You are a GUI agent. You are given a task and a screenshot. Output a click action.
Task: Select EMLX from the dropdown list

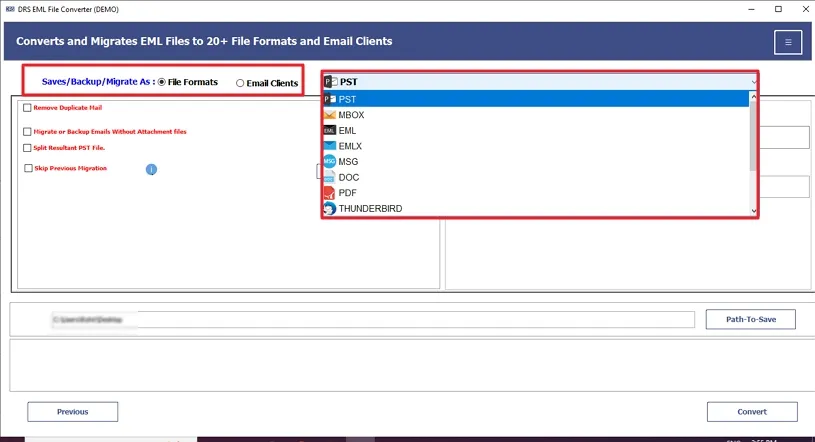click(536, 146)
